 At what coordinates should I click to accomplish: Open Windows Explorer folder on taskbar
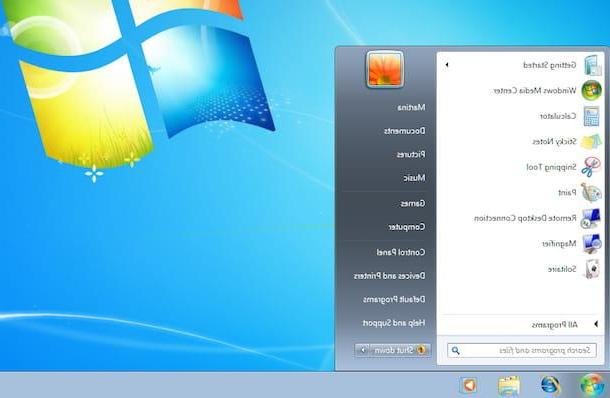tap(509, 386)
